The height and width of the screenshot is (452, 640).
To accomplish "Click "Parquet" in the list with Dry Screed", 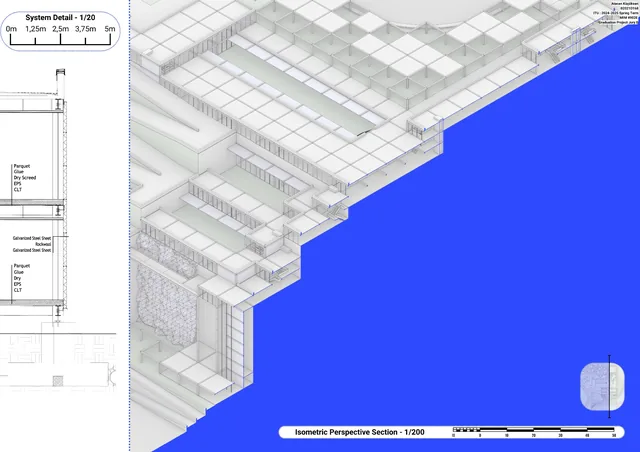I will [22, 166].
